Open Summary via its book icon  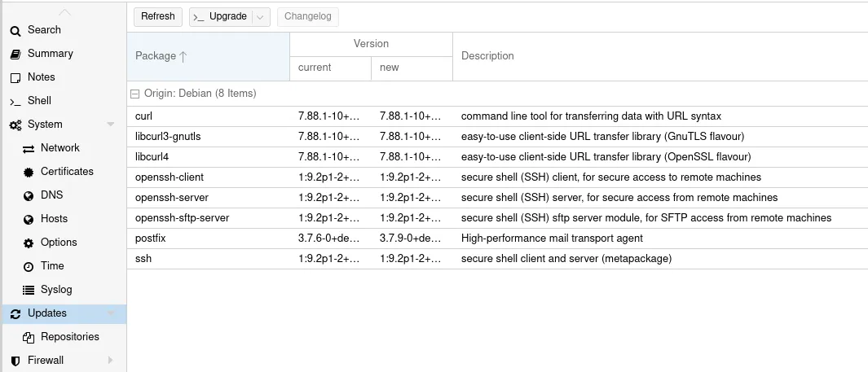coord(15,54)
